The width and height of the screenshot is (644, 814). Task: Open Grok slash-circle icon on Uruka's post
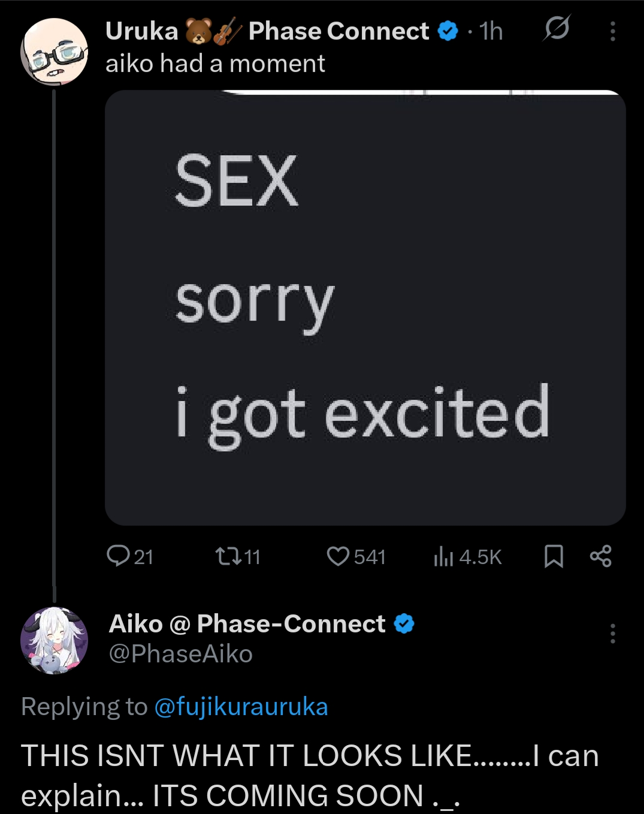557,28
